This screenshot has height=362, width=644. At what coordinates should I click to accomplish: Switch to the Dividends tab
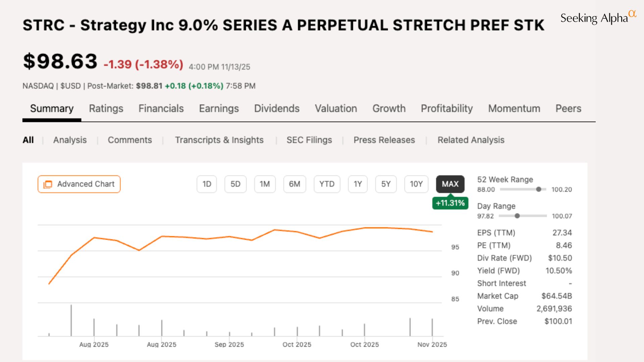277,109
